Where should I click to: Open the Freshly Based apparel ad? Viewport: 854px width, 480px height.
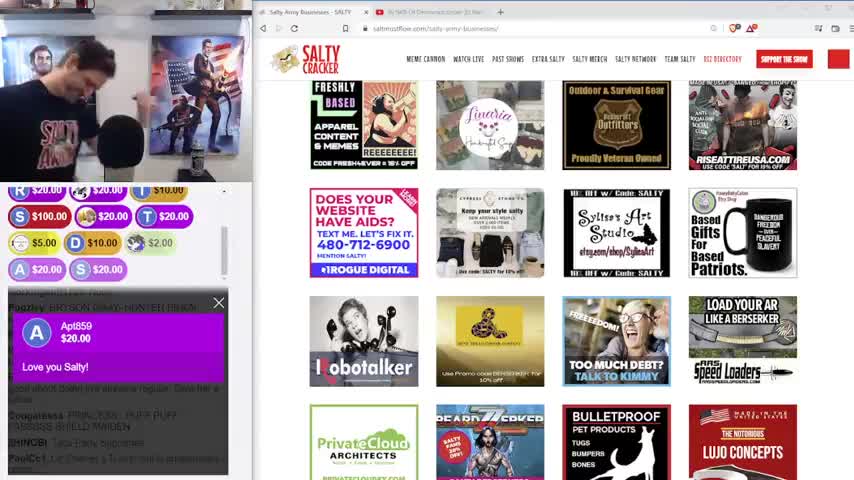[x=364, y=125]
